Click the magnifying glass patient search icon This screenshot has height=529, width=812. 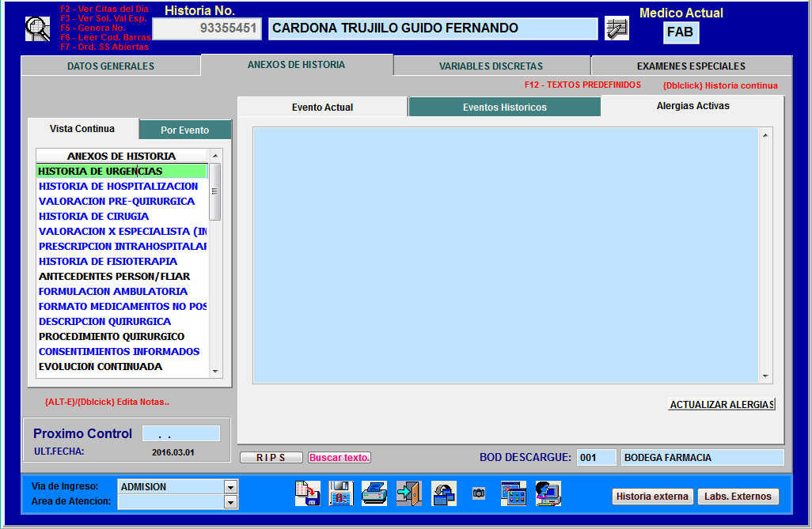(38, 29)
